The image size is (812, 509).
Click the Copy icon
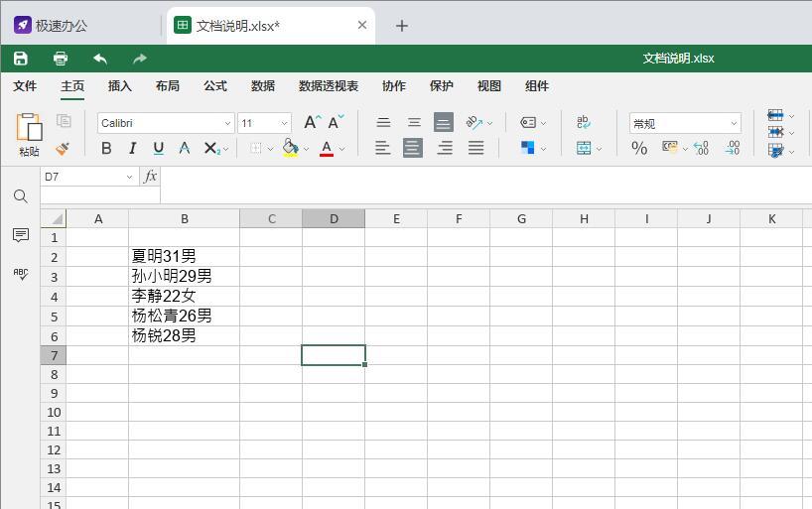click(x=64, y=121)
